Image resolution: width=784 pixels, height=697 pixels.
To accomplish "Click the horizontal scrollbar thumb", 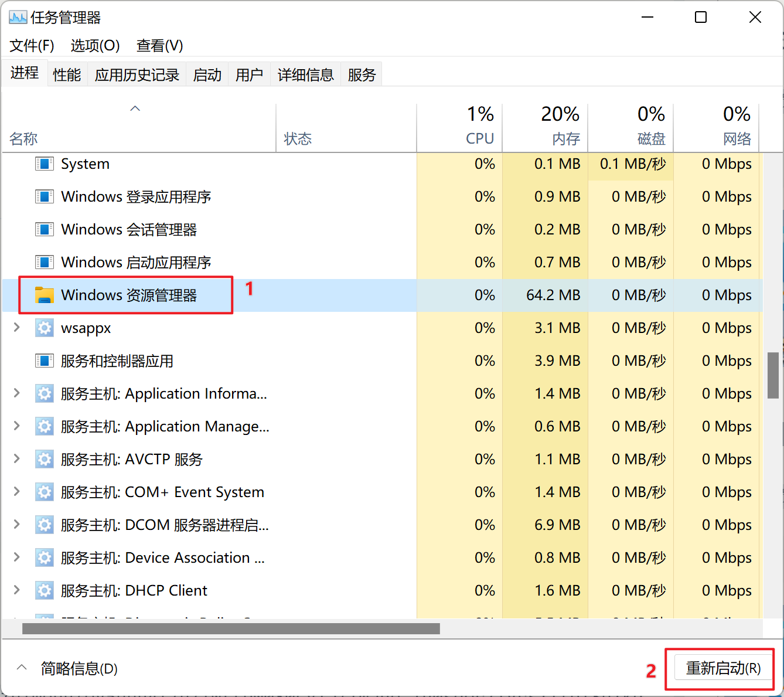I will 231,628.
